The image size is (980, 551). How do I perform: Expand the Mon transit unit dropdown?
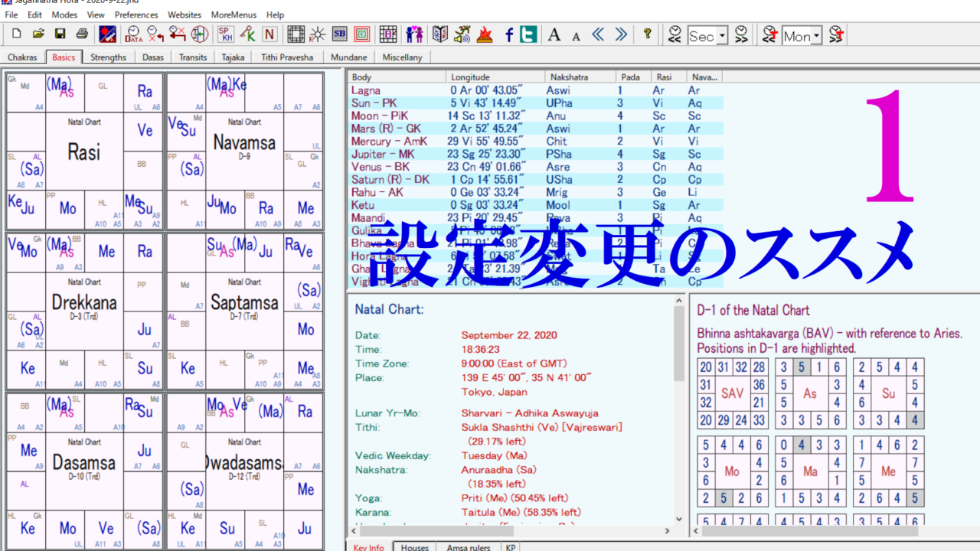pyautogui.click(x=817, y=36)
